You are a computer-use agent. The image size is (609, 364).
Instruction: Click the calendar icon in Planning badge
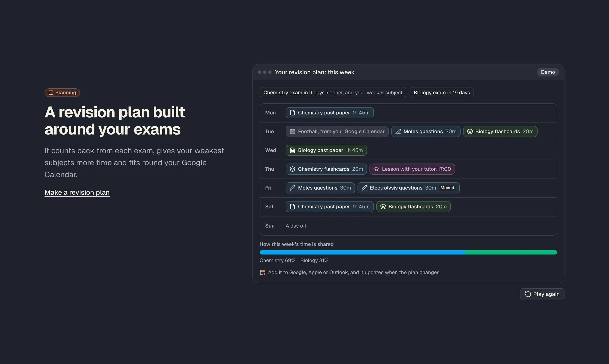51,92
